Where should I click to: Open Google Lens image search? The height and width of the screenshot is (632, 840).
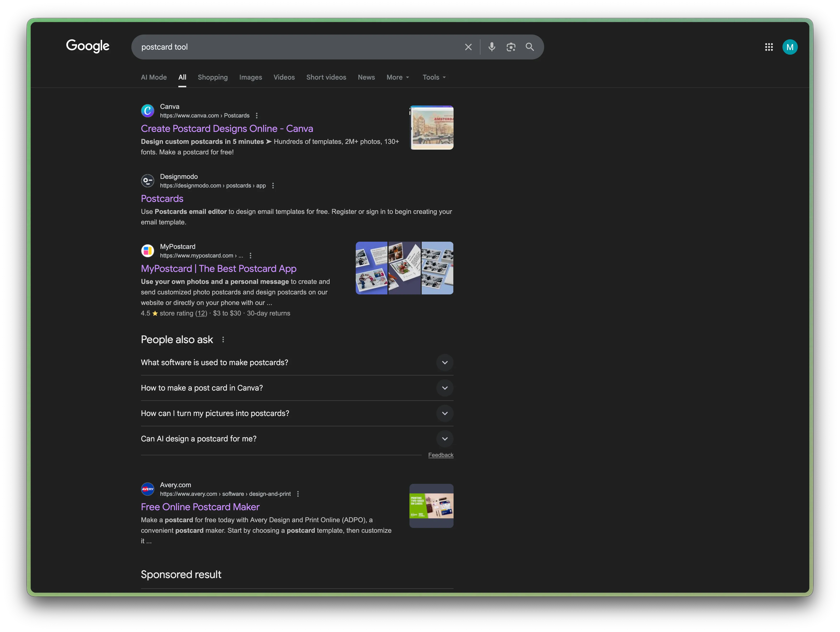pos(511,47)
